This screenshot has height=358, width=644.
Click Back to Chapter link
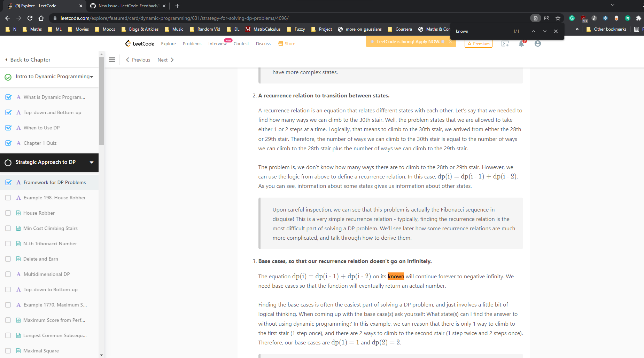coord(28,59)
